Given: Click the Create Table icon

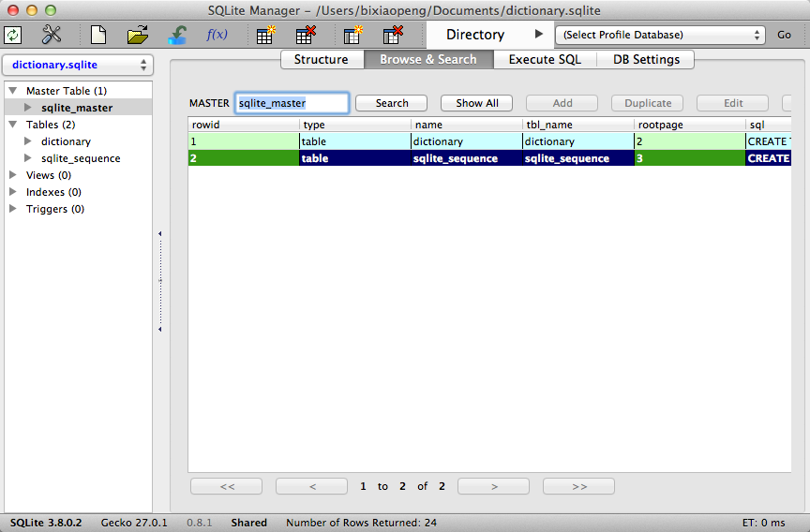Looking at the screenshot, I should click(266, 35).
